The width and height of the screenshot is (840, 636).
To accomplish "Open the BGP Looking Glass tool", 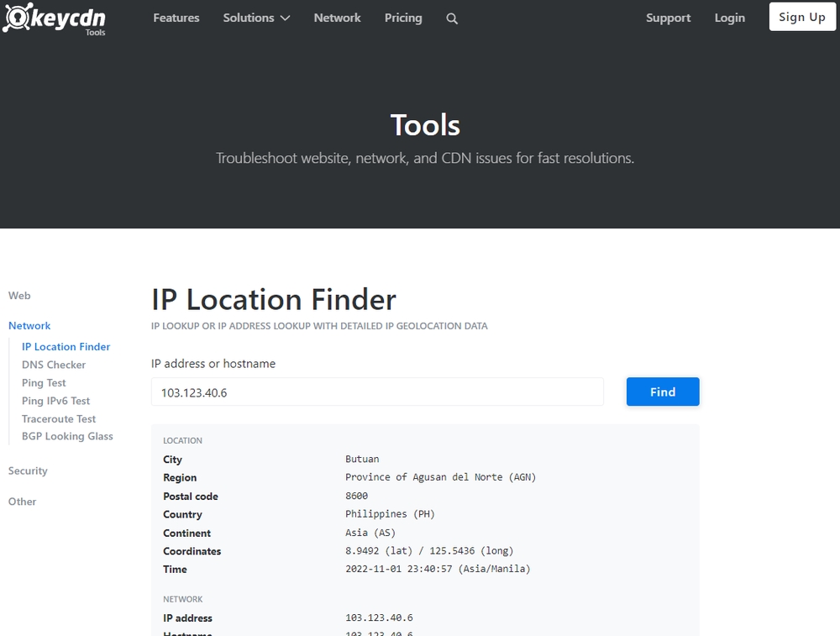I will tap(67, 436).
